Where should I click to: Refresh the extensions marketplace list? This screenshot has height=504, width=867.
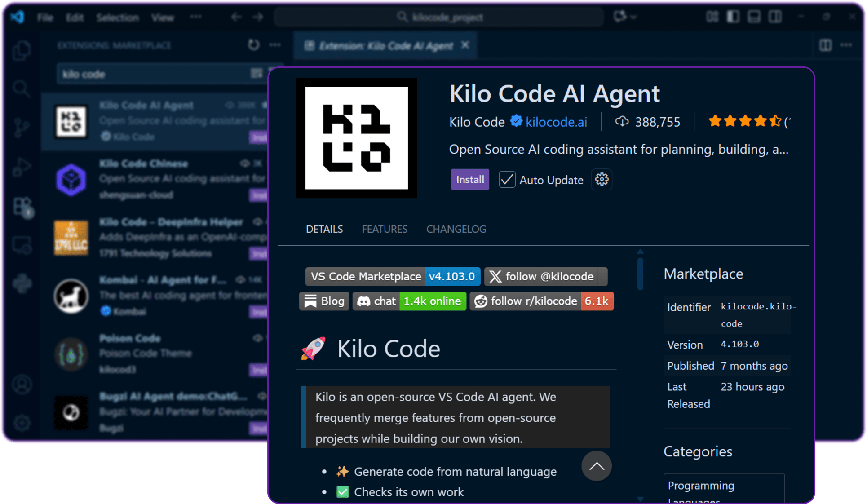(x=253, y=45)
